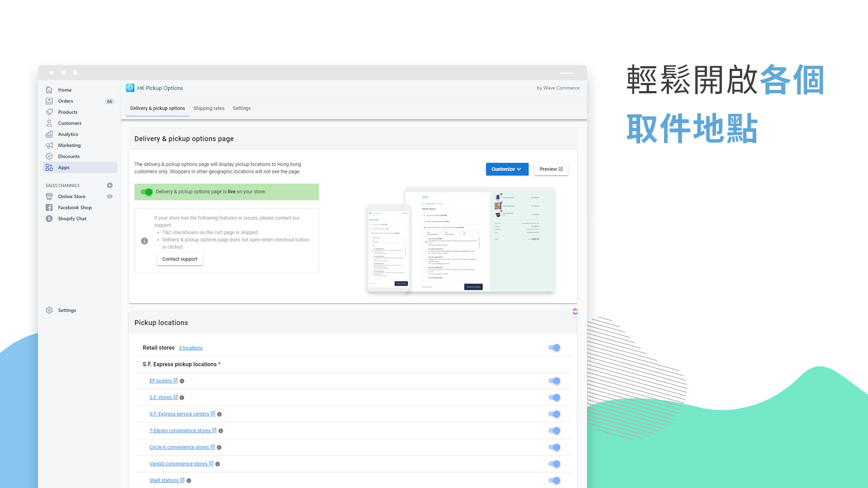Open the Customize dropdown
Screen dimensions: 868x488
tap(507, 169)
